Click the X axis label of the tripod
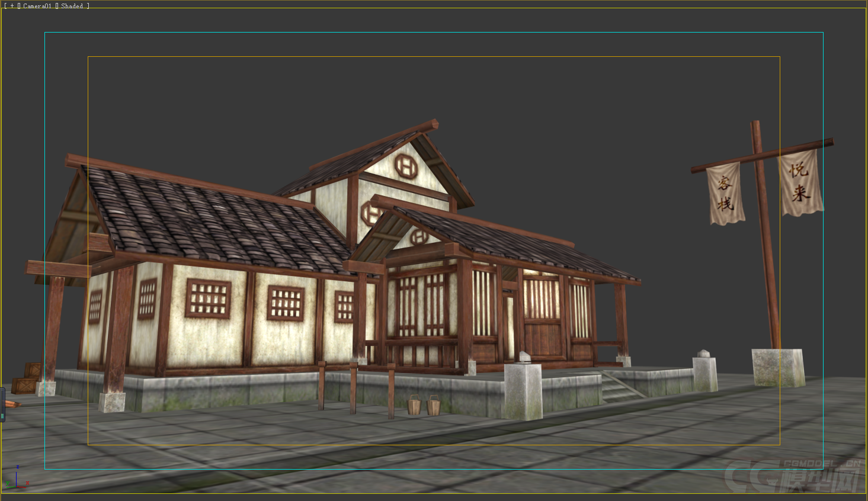The image size is (868, 501). point(27,483)
